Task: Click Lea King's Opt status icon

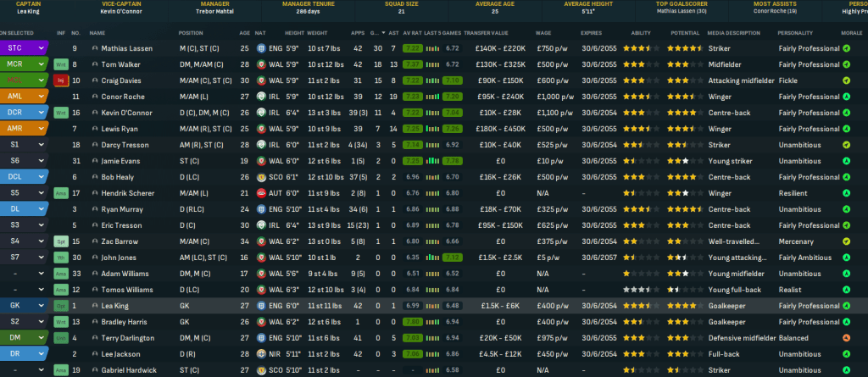Action: [x=60, y=306]
